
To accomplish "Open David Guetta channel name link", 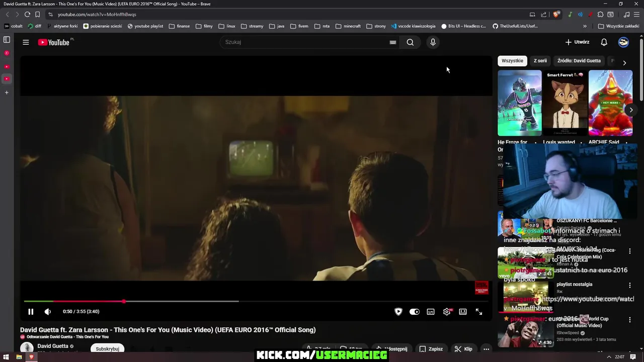I will [53, 346].
